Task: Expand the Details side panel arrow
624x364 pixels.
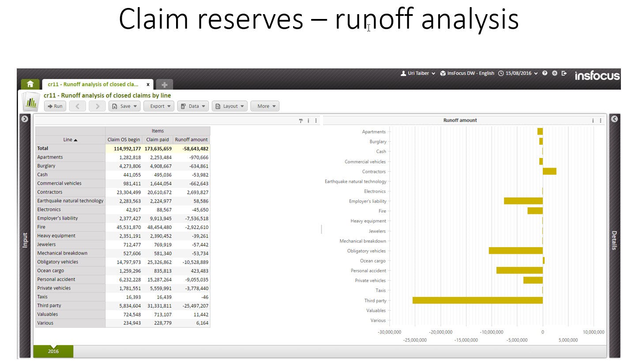Action: tap(614, 119)
